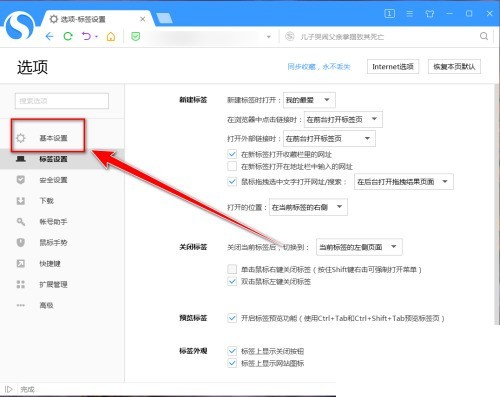Select the 选项-标签设置 browser tab
500x397 pixels.
point(97,19)
